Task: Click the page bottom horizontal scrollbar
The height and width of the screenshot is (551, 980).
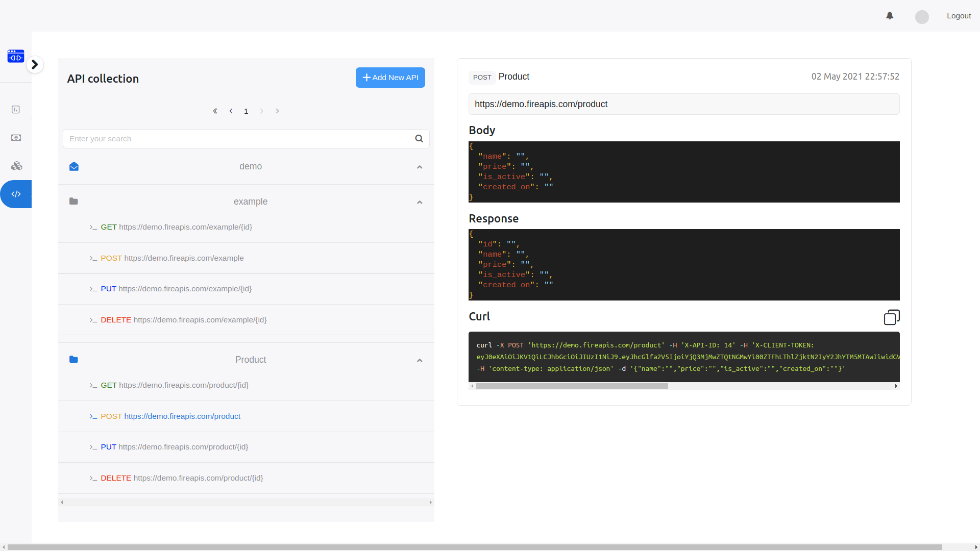Action: point(475,547)
